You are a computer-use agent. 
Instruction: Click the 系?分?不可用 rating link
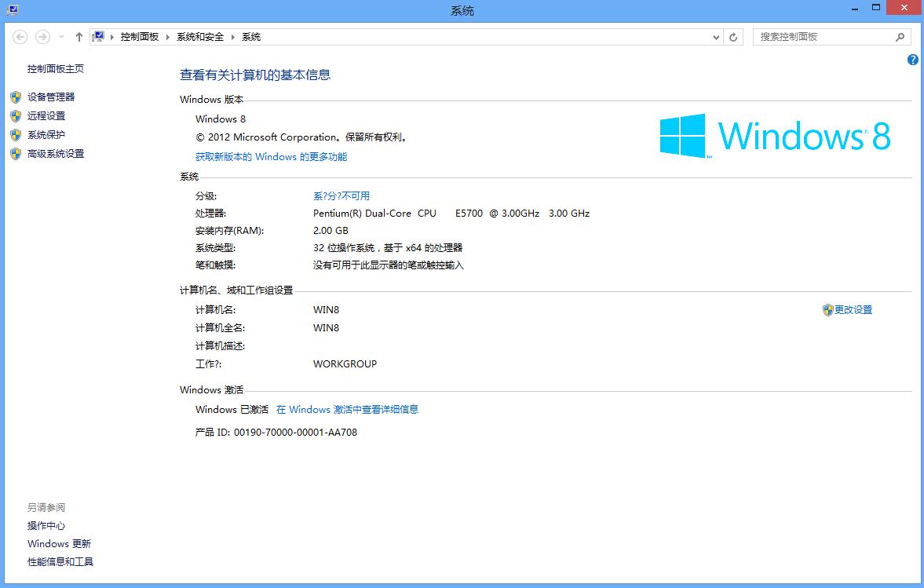(x=341, y=195)
